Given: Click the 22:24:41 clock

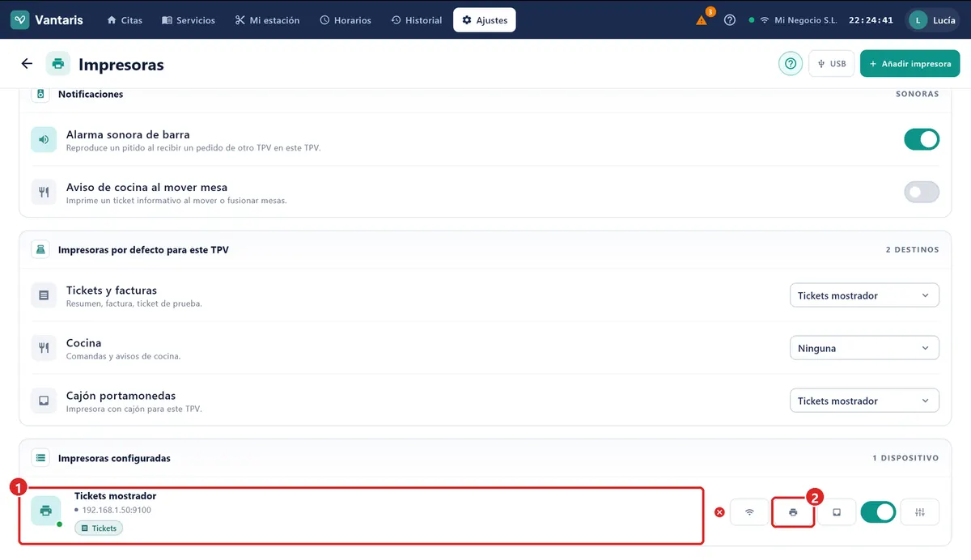Looking at the screenshot, I should click(871, 20).
